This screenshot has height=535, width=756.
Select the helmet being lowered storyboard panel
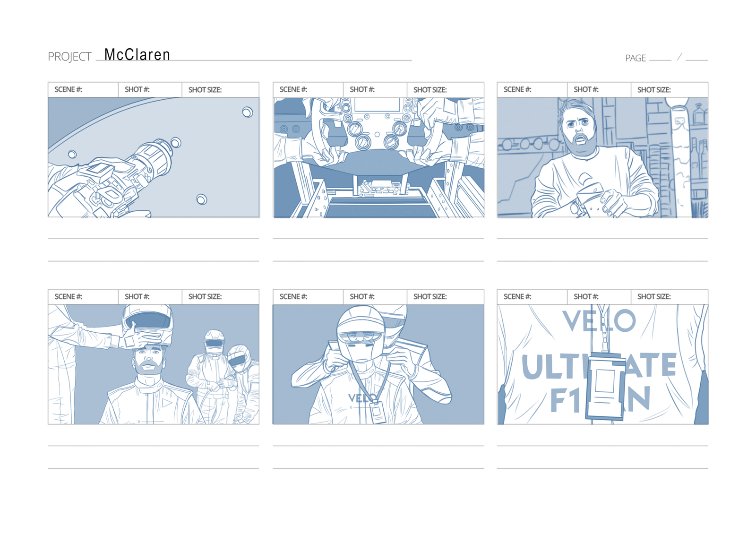pyautogui.click(x=154, y=364)
